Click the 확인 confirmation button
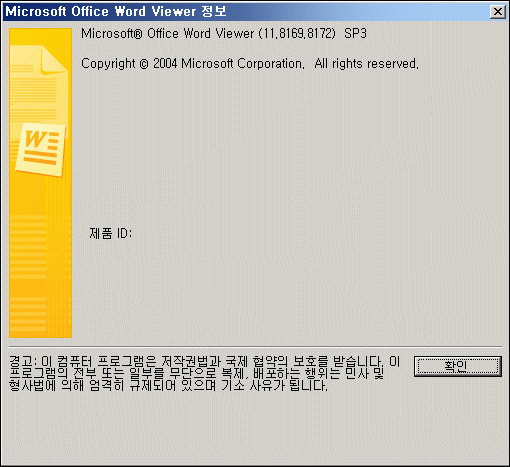The width and height of the screenshot is (510, 467). tap(457, 366)
